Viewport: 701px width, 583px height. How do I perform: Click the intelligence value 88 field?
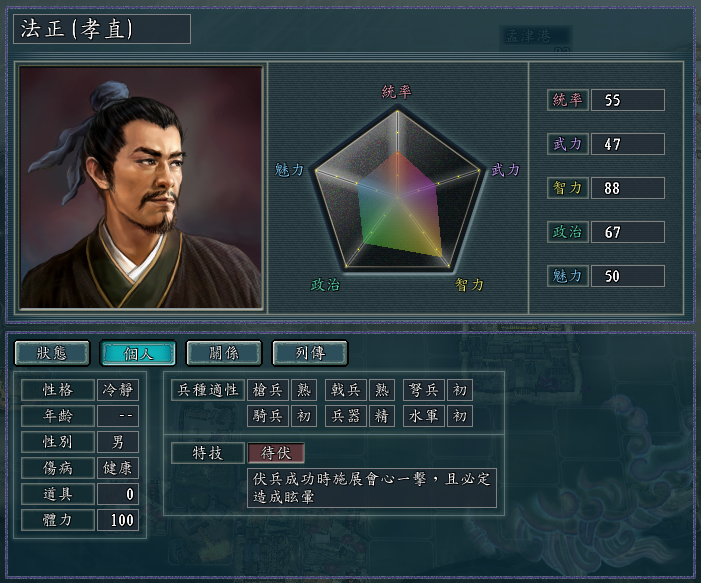(628, 188)
